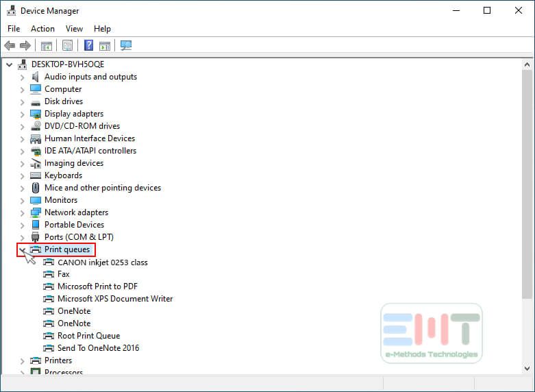
Task: Select Microsoft XPS Document Writer
Action: click(115, 299)
